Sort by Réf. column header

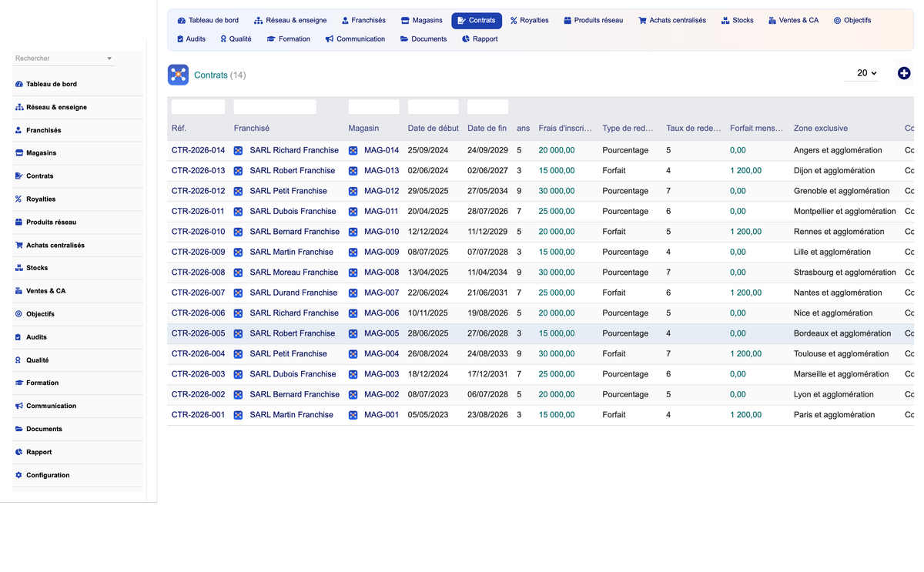(x=179, y=129)
